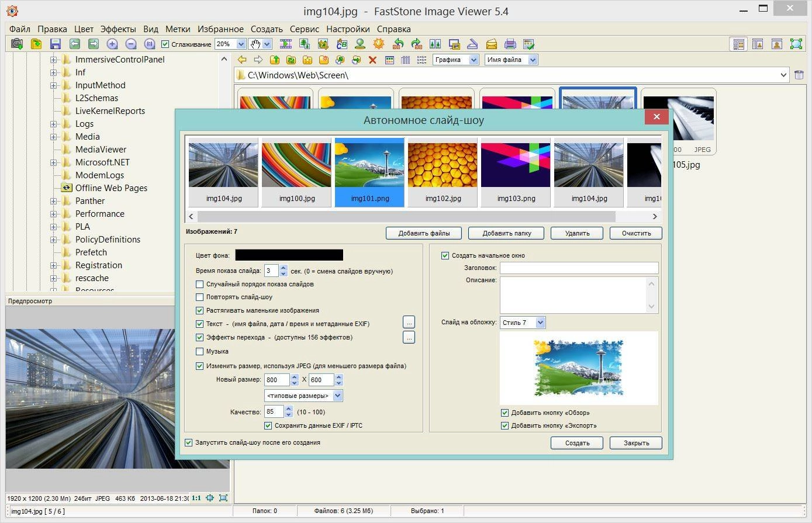812x523 pixels.
Task: Click the email envelope toolbar icon
Action: pos(491,44)
